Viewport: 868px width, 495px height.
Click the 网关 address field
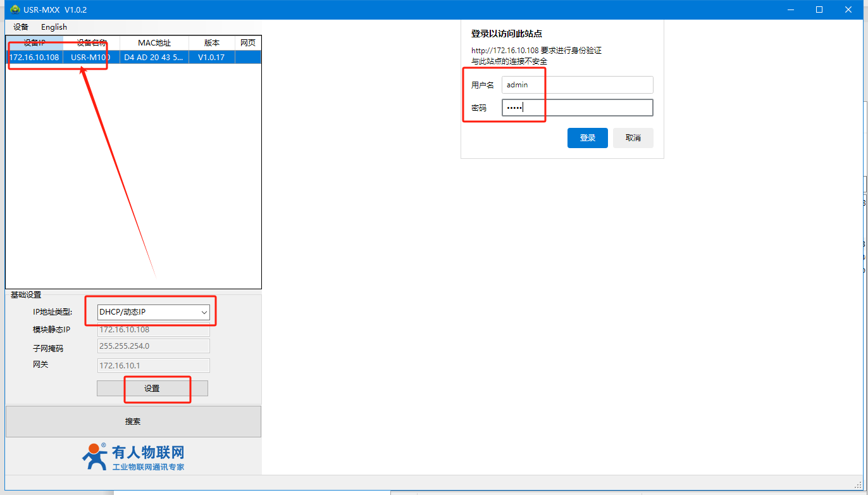(154, 365)
